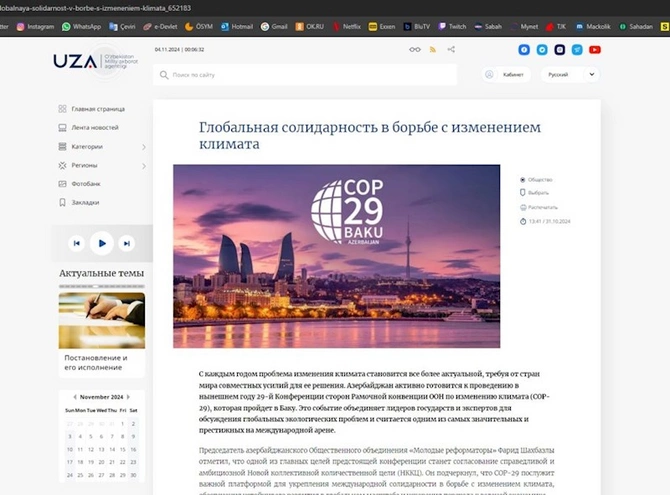The image size is (670, 495).
Task: Open the orange RSS feed icon
Action: (433, 50)
